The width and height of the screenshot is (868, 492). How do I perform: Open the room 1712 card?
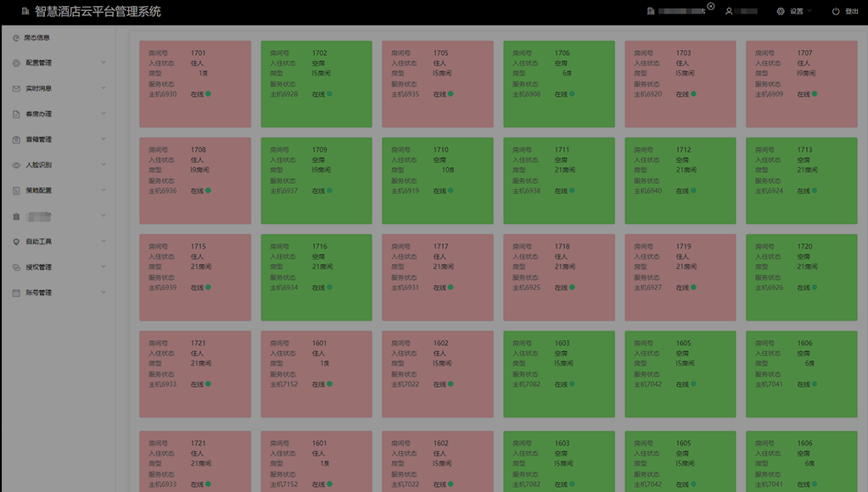pyautogui.click(x=680, y=181)
